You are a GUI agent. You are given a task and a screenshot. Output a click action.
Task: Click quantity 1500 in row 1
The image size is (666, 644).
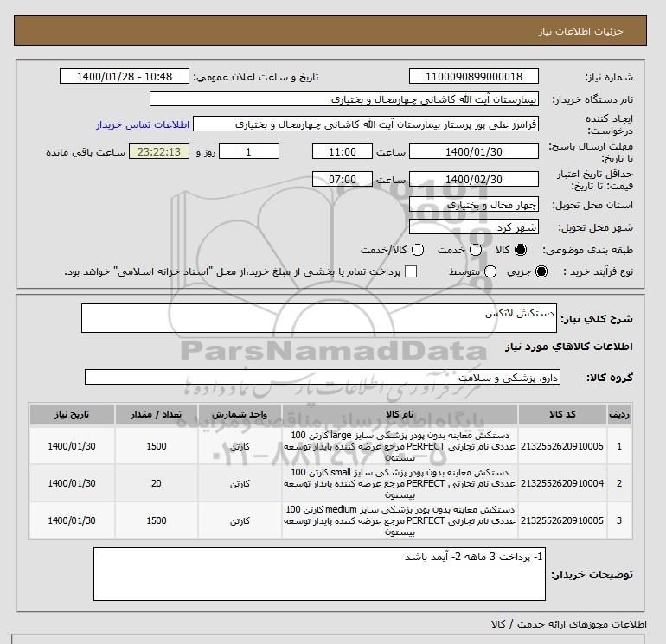click(157, 446)
